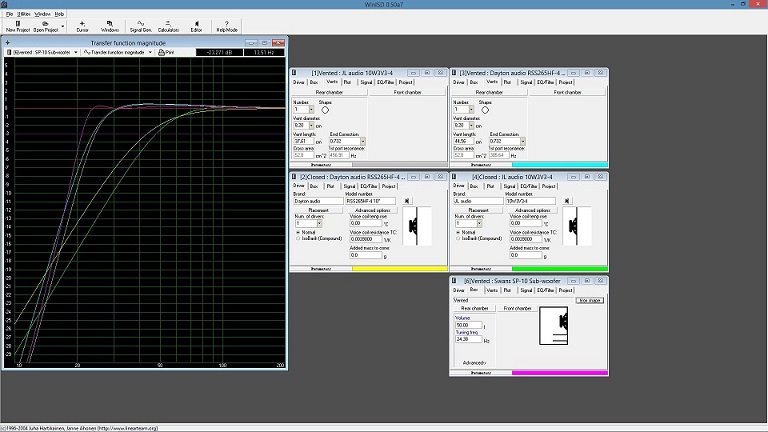Open the Help menu
Viewport: 768px width, 432px height.
click(59, 14)
